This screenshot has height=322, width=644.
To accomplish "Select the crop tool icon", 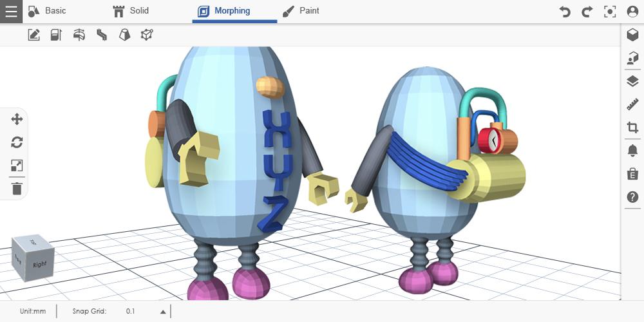I will (632, 128).
